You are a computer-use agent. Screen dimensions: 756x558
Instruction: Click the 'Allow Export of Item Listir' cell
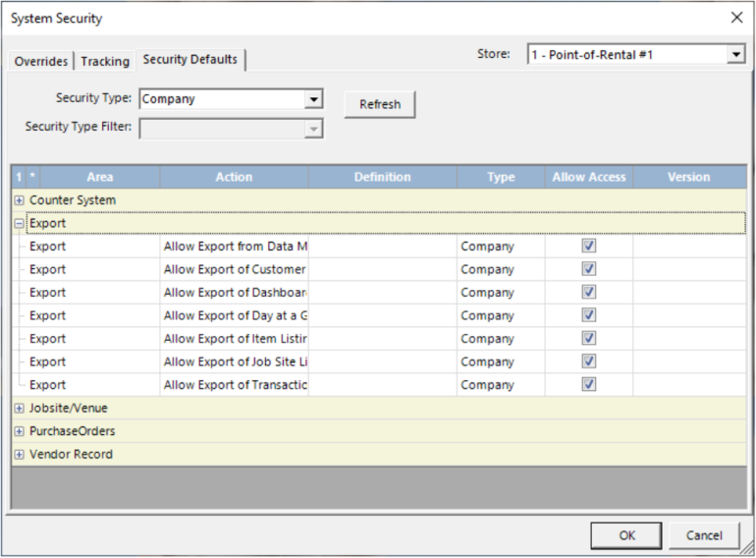tap(235, 339)
